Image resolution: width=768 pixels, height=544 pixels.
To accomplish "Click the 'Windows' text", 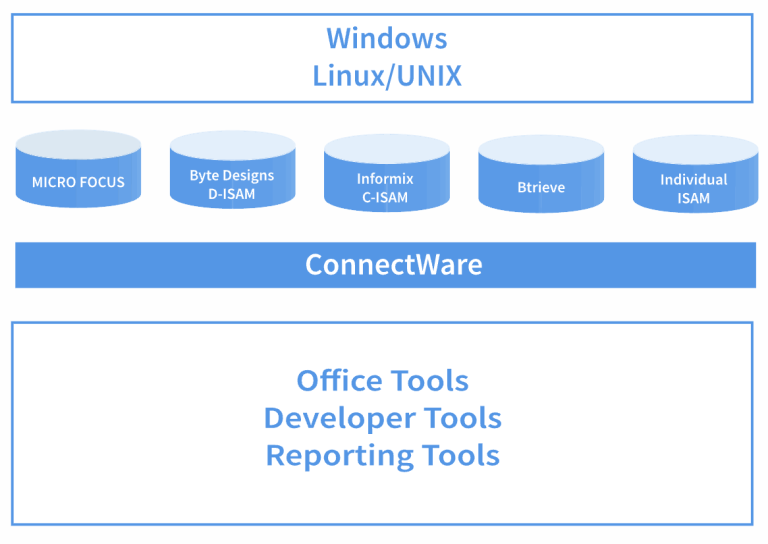I will tap(387, 38).
